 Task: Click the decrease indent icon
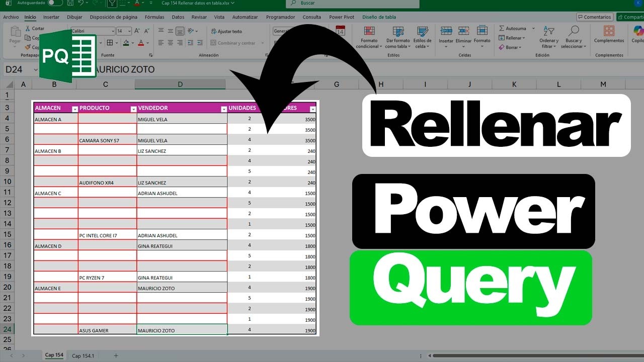pos(191,43)
